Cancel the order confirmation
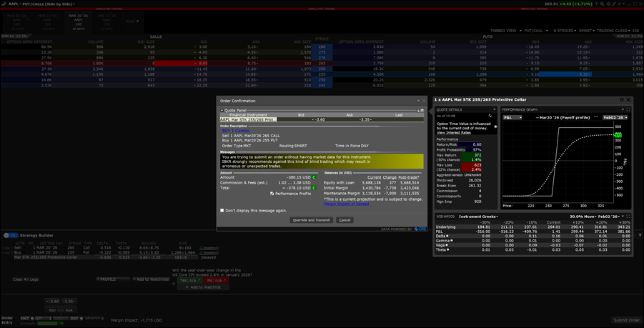The height and width of the screenshot is (328, 644). pos(345,220)
